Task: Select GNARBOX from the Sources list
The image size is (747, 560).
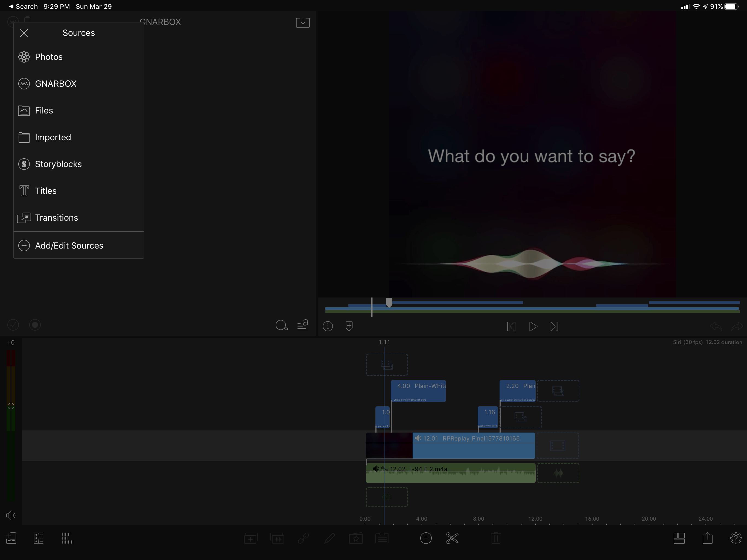Action: coord(79,84)
